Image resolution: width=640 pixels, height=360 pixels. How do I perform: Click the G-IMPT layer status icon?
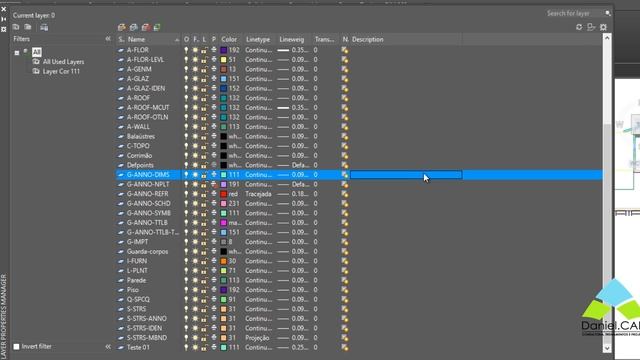click(121, 242)
